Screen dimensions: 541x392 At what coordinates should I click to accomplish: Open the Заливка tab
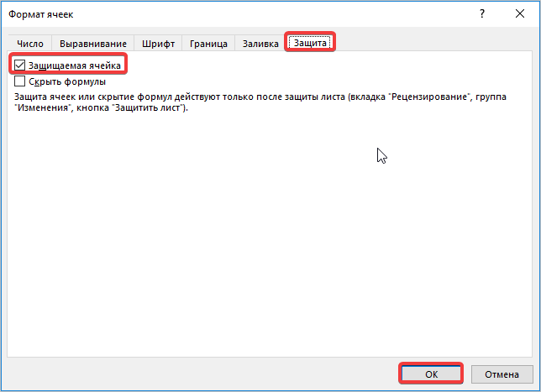(x=259, y=44)
